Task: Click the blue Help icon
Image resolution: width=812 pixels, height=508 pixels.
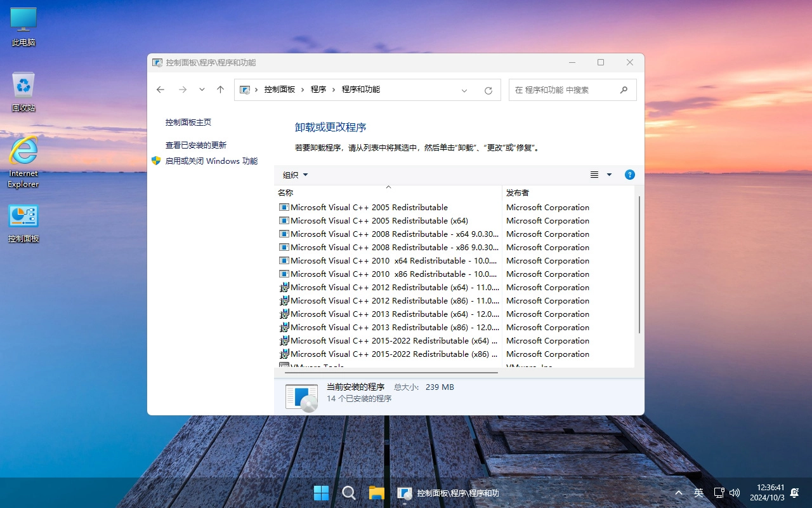Action: pyautogui.click(x=629, y=175)
